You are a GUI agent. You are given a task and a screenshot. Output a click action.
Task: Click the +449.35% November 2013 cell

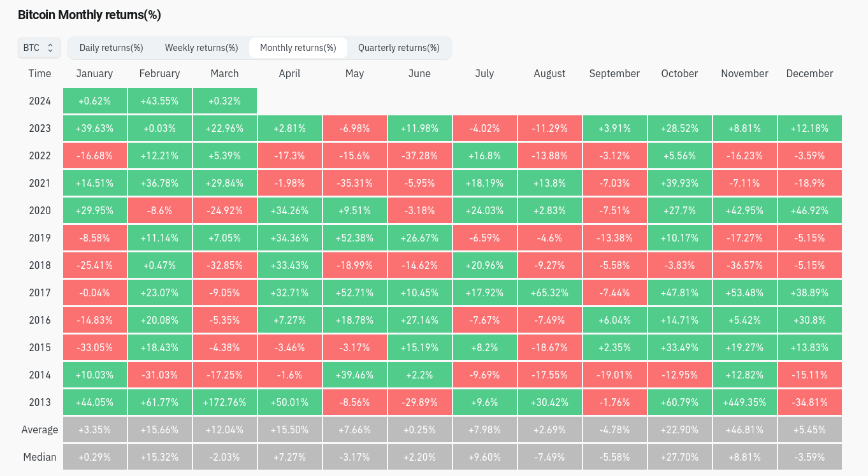click(x=744, y=402)
